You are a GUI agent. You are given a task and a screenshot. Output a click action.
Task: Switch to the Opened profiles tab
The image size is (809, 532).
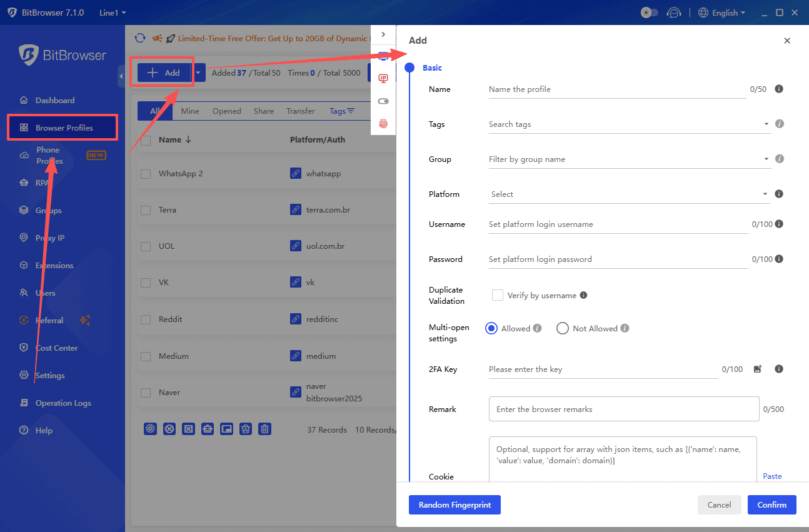coord(226,111)
